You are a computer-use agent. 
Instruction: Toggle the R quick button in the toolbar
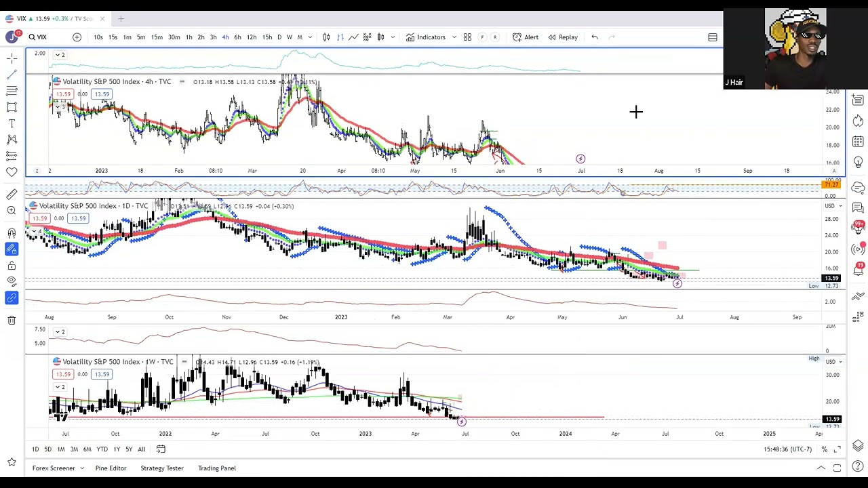coord(495,37)
